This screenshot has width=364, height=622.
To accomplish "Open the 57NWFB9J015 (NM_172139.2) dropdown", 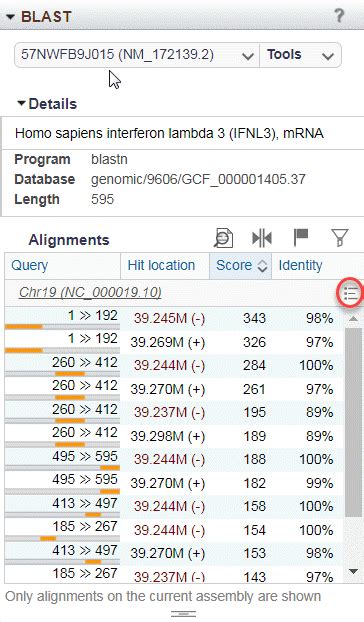I will pos(137,55).
